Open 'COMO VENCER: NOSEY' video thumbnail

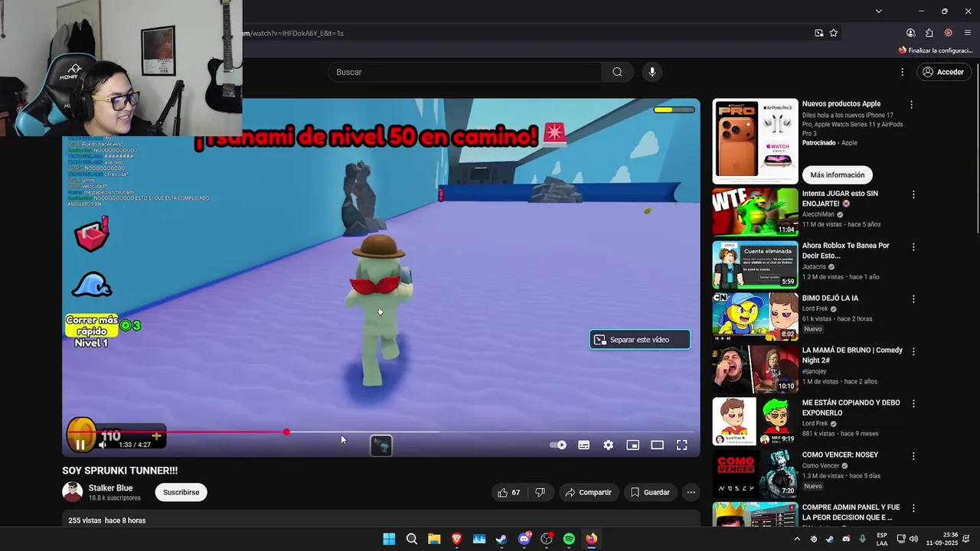coord(755,474)
